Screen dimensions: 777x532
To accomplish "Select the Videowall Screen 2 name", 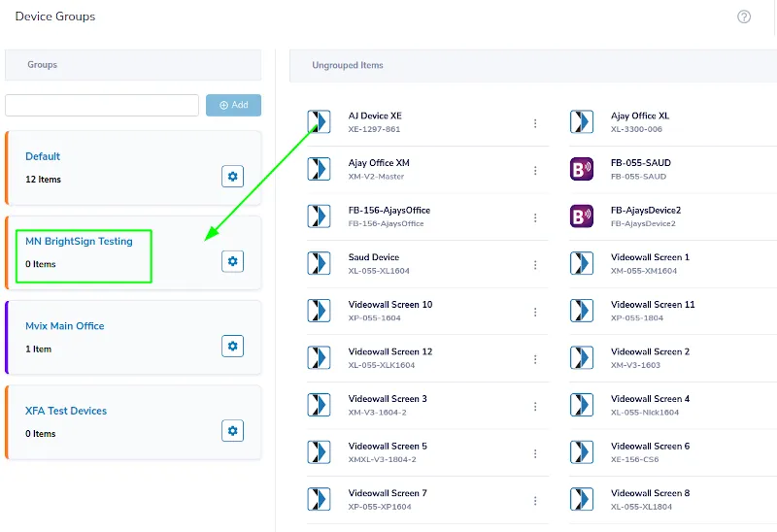I will 650,351.
